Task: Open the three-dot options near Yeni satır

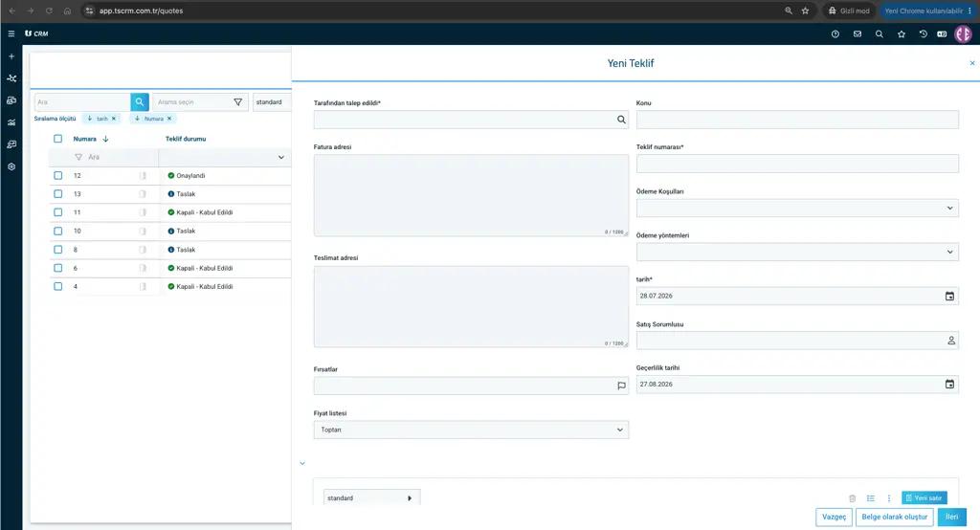Action: pos(889,498)
